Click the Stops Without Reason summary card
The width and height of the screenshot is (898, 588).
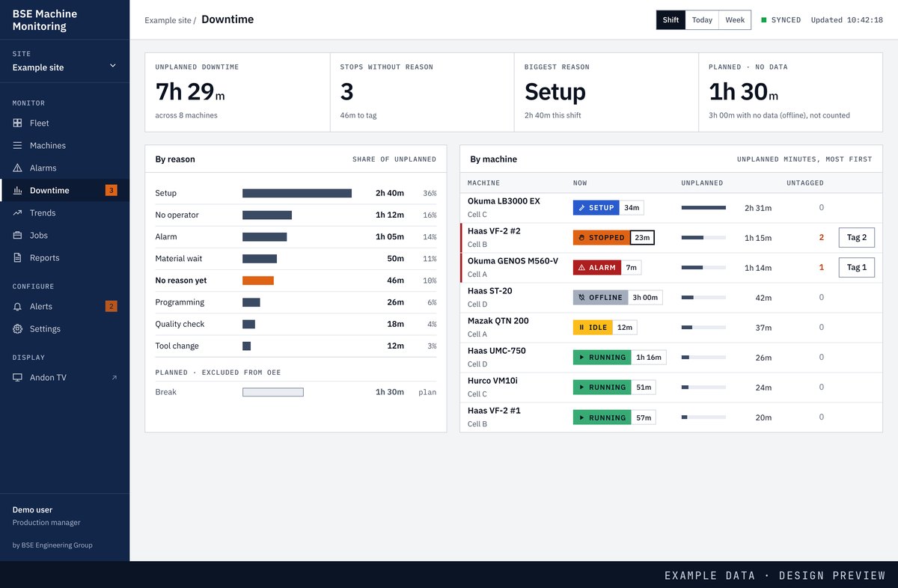(422, 92)
